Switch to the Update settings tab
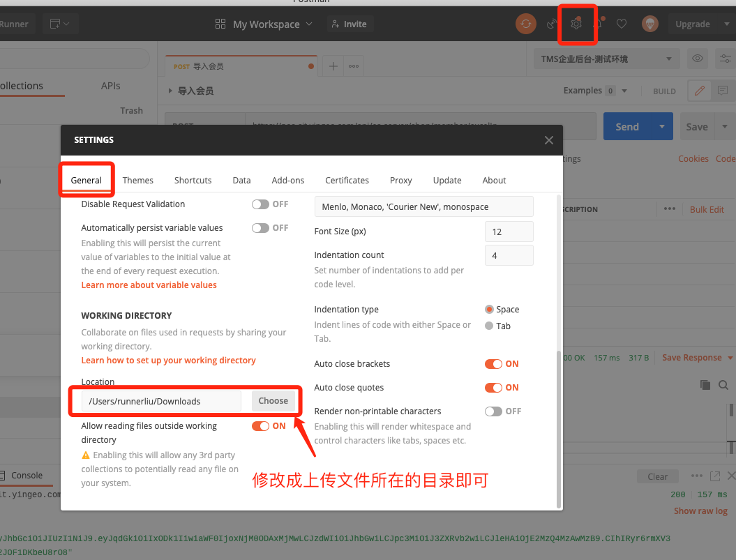736x560 pixels. (x=447, y=180)
